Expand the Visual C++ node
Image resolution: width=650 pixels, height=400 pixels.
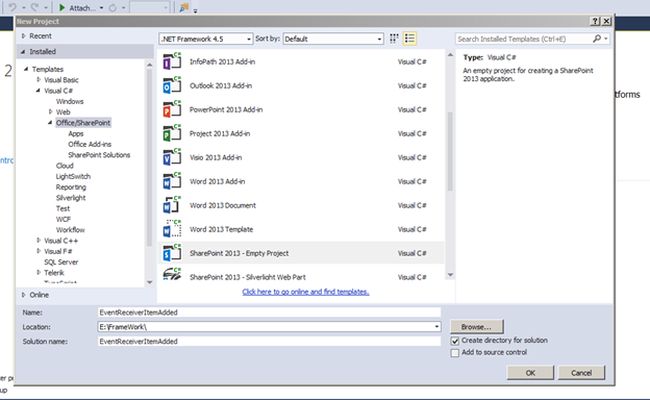(x=39, y=240)
